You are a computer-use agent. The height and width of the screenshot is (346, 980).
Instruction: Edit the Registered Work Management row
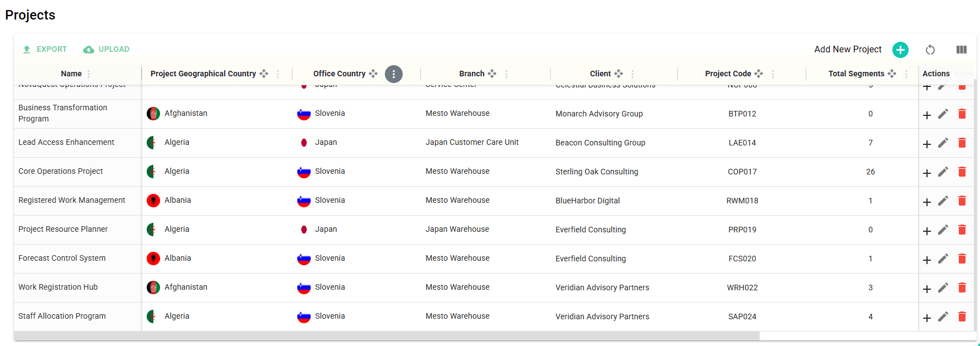943,201
